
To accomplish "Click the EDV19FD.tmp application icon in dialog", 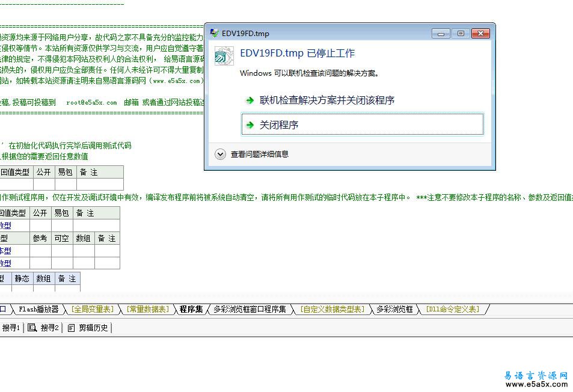I will [224, 56].
